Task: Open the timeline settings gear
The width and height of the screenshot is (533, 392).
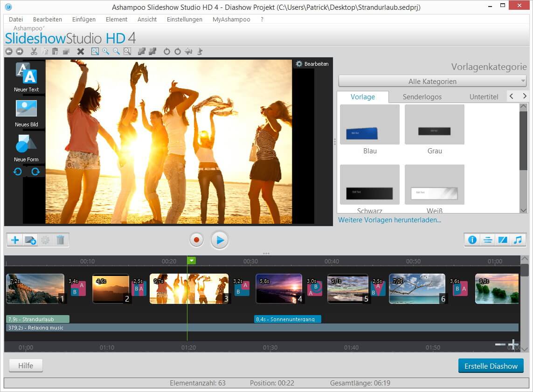Action: [x=45, y=240]
